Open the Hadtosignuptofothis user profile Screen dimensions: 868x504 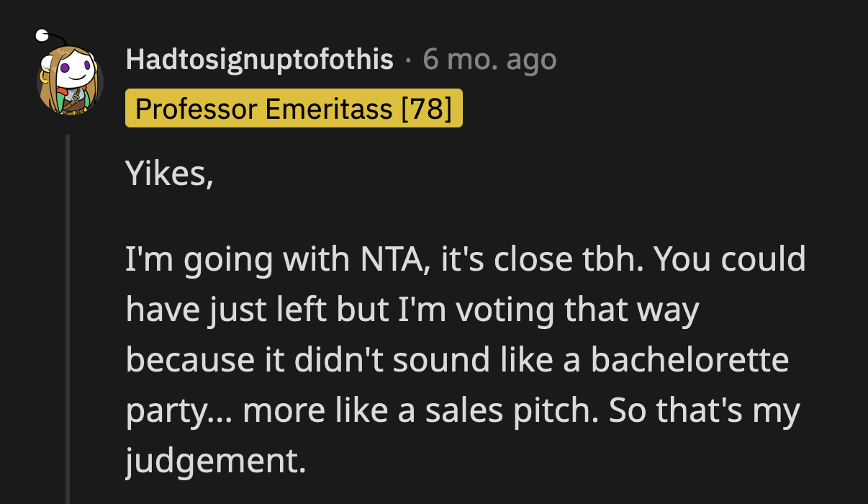click(259, 60)
